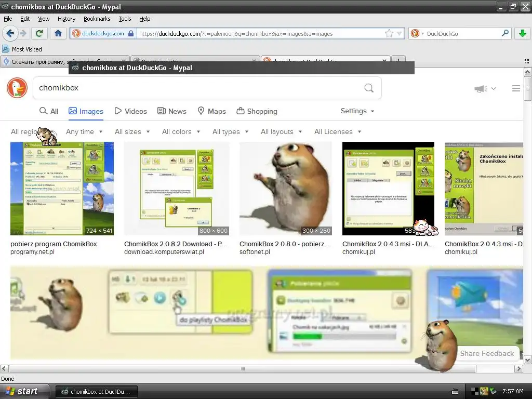
Task: Click the browser Back arrow button
Action: [10, 33]
